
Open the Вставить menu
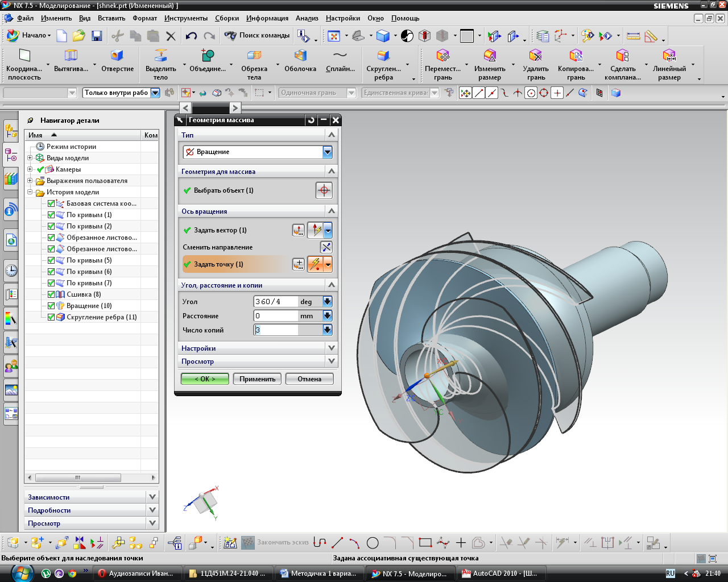111,18
